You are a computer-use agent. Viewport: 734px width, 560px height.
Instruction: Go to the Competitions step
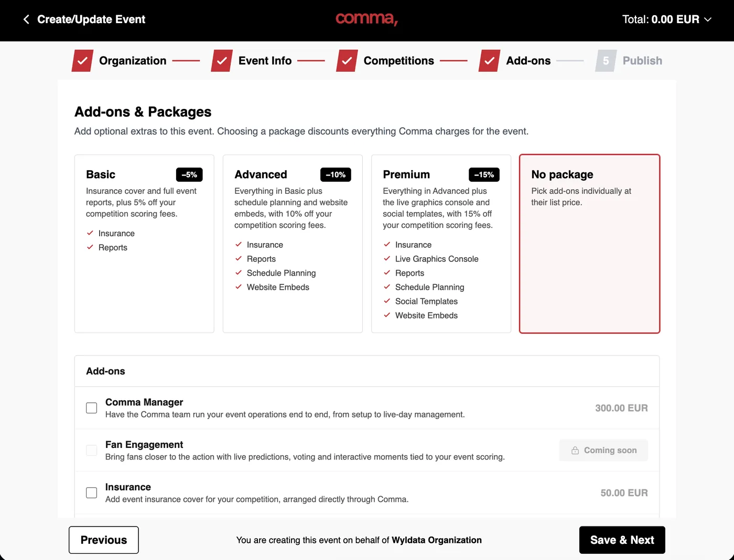[x=399, y=61]
